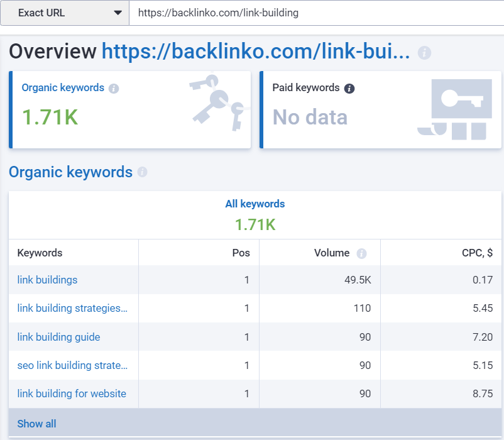The height and width of the screenshot is (440, 504).
Task: Click info icon beside Organic keywords section heading
Action: point(142,172)
